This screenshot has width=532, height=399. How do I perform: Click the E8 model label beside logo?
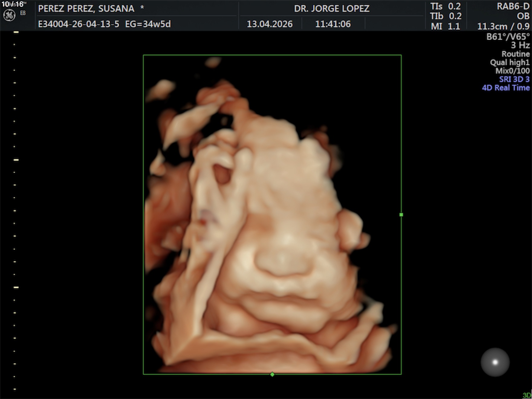click(x=23, y=13)
